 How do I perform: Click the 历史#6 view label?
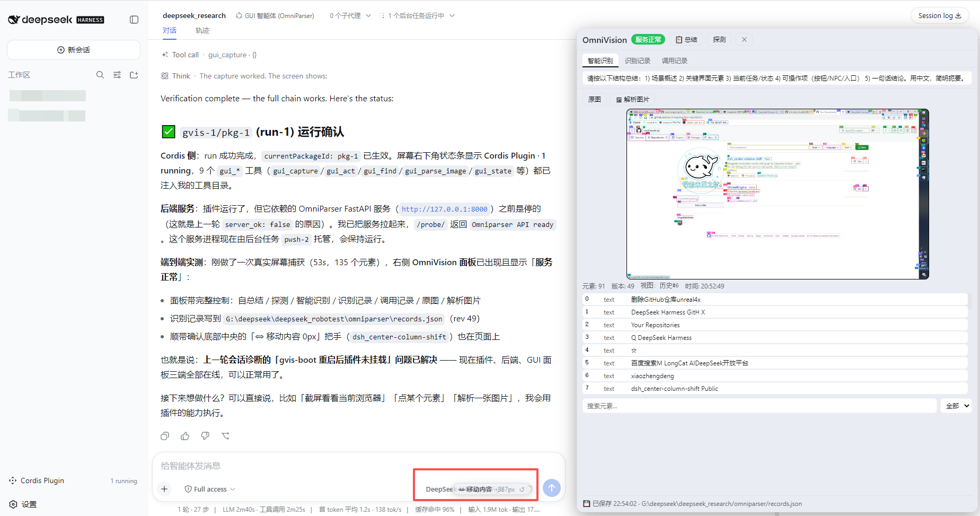669,286
